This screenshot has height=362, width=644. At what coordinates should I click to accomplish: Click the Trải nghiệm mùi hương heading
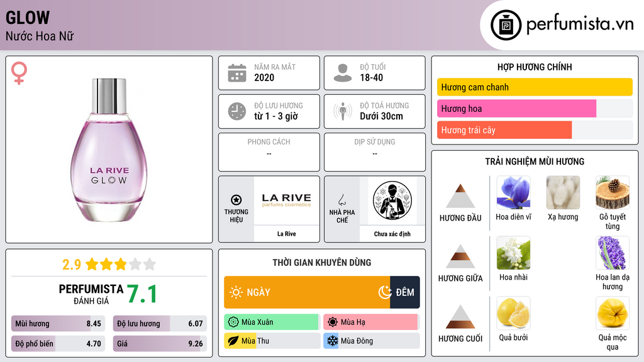coord(535,162)
